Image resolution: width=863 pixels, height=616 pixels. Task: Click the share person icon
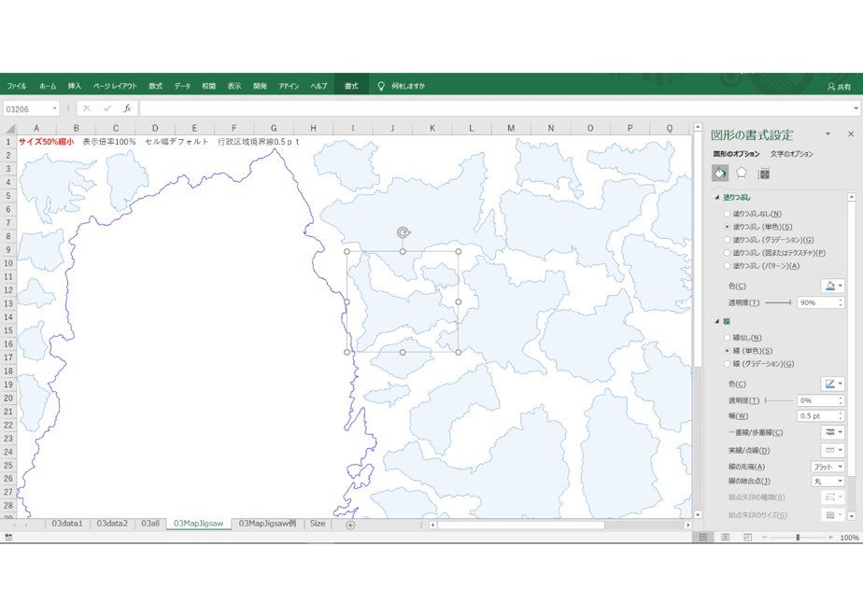(831, 87)
